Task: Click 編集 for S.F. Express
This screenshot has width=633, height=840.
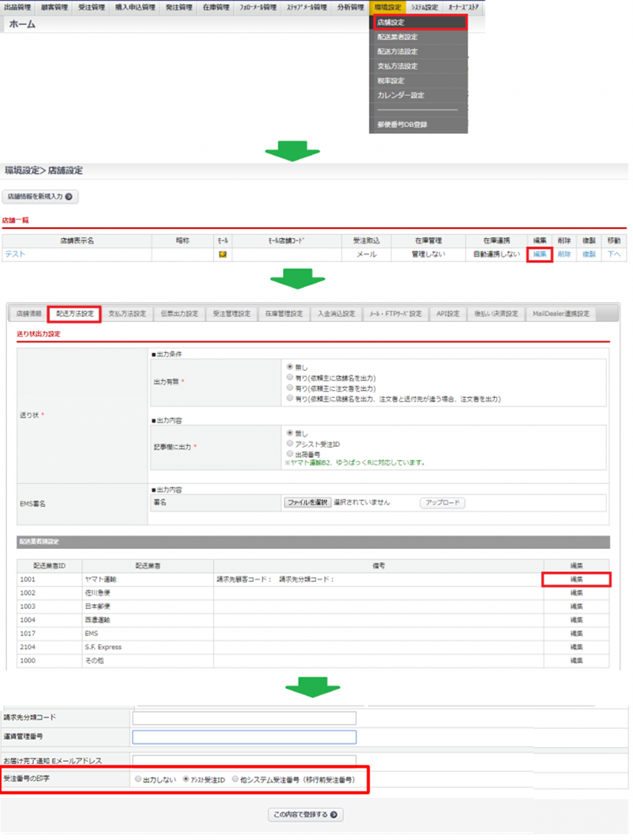Action: click(576, 647)
